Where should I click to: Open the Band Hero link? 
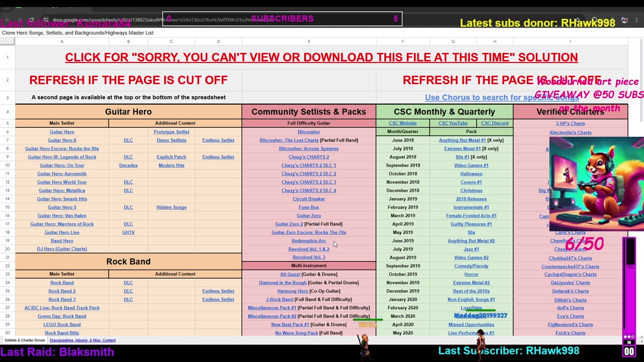point(62,241)
